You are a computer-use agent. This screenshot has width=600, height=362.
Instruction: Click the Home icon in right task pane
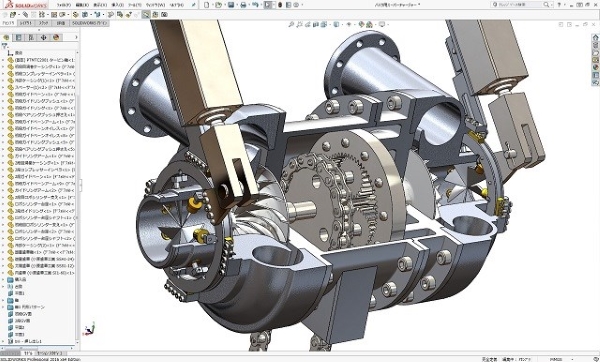[x=595, y=37]
